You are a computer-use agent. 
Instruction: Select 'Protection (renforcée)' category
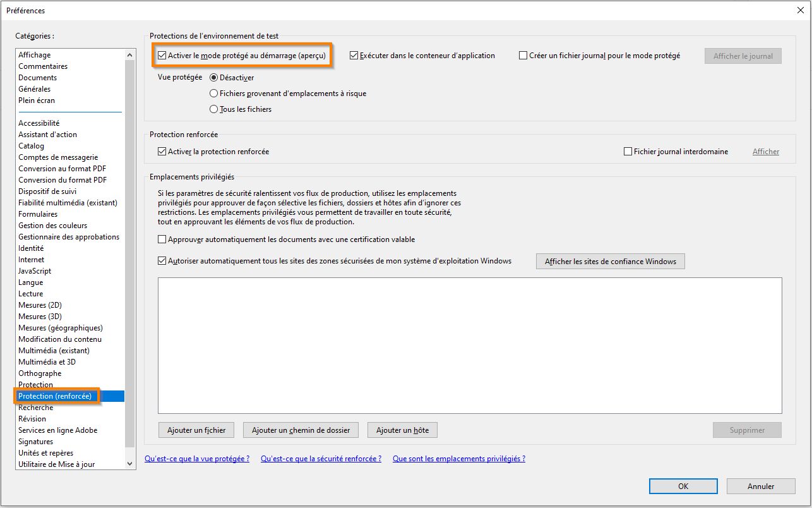70,396
